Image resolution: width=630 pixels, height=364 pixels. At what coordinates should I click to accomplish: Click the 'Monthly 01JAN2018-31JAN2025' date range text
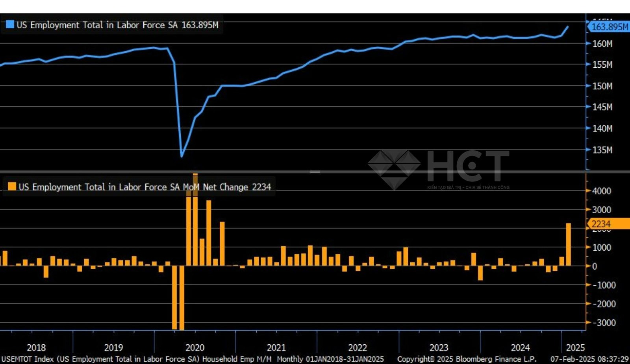point(330,359)
